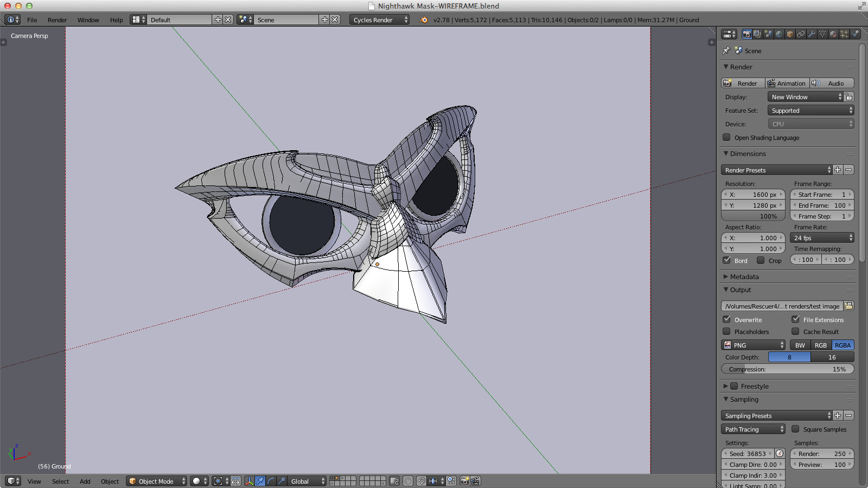
Task: Open the Object Mode dropdown
Action: pyautogui.click(x=156, y=481)
